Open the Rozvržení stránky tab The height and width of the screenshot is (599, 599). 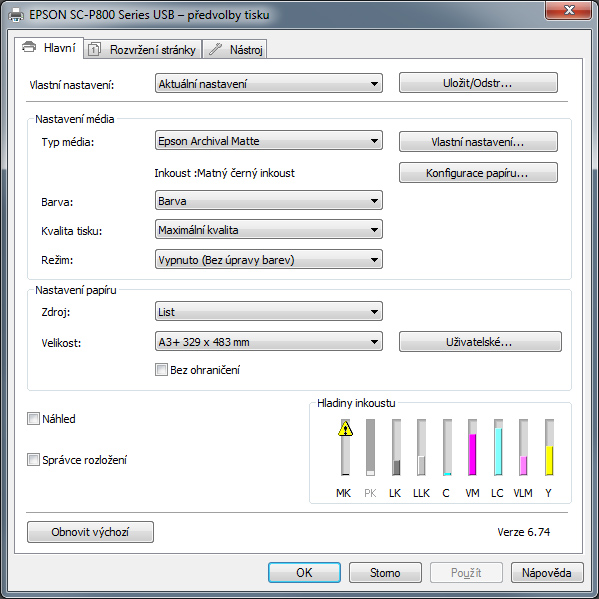(x=142, y=50)
